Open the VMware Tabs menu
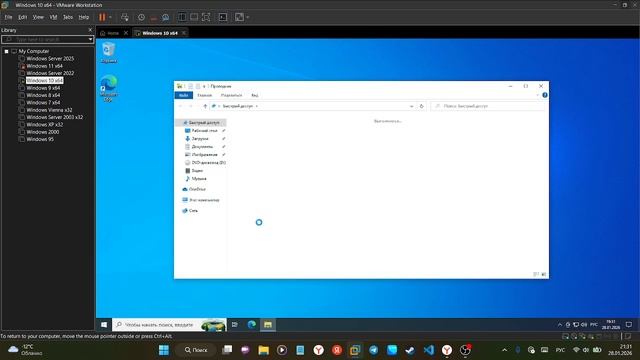640x360 pixels. click(68, 17)
